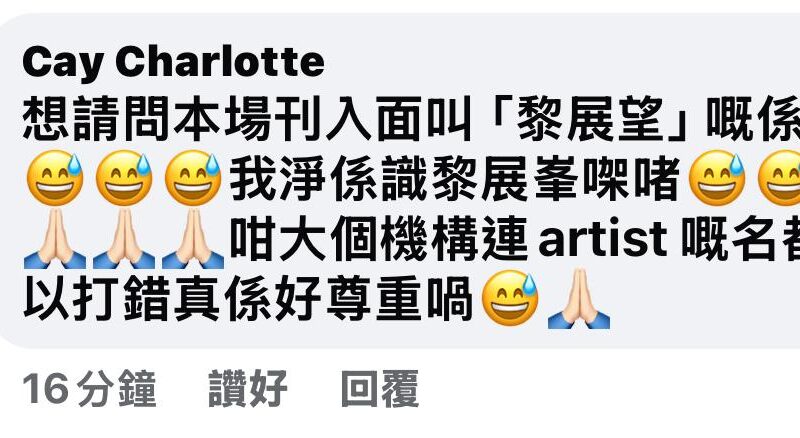Click the 讚好 like button

[x=247, y=389]
